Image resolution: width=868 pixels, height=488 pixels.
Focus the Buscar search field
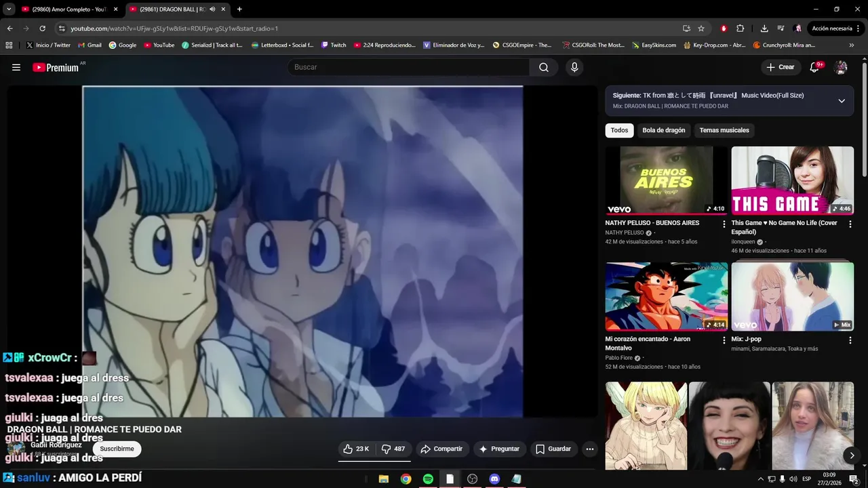coord(408,67)
